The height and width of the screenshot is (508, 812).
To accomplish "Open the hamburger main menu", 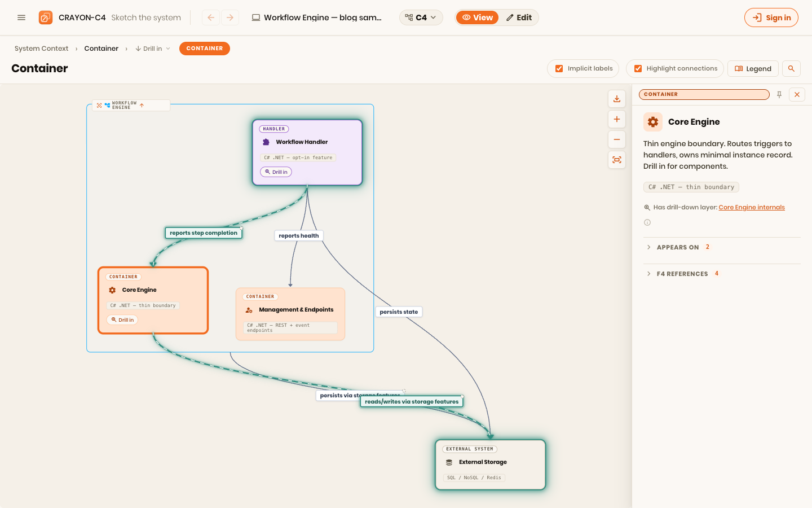I will (21, 17).
